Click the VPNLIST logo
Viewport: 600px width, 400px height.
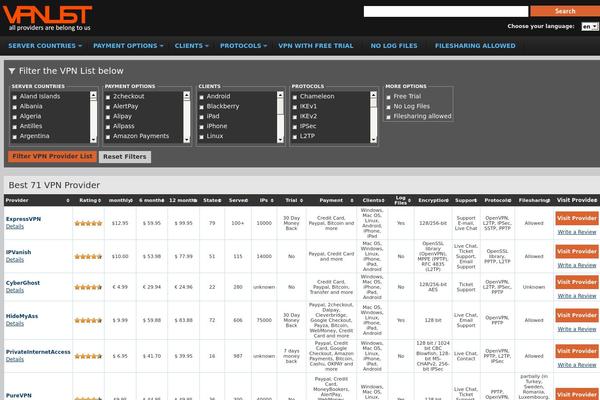point(47,18)
